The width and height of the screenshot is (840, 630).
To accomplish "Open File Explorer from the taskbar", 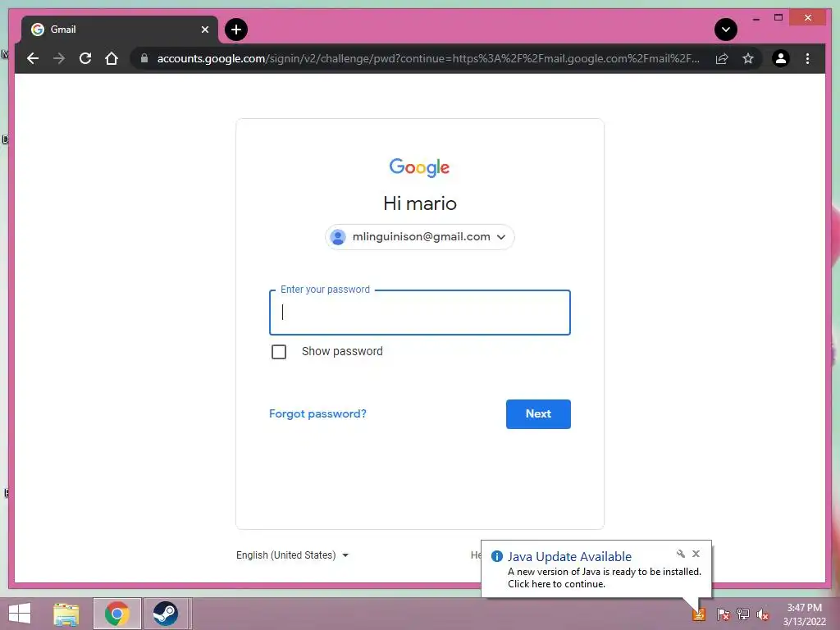I will coord(66,614).
